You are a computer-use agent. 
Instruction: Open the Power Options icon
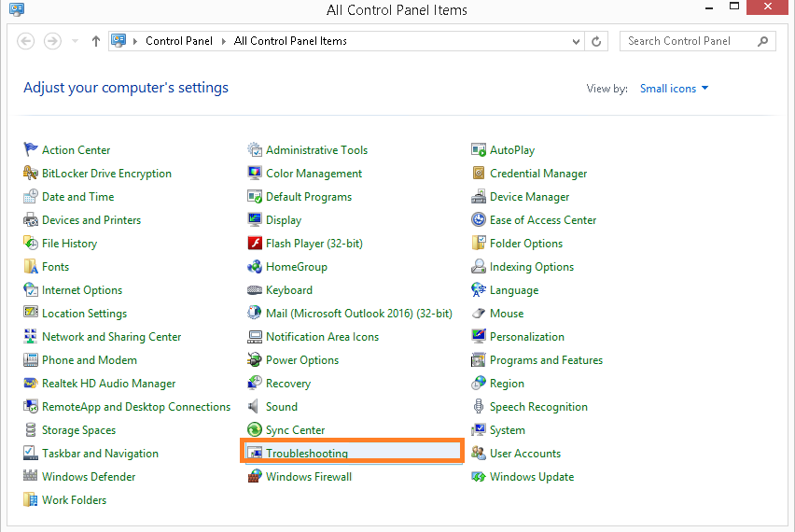coord(255,359)
